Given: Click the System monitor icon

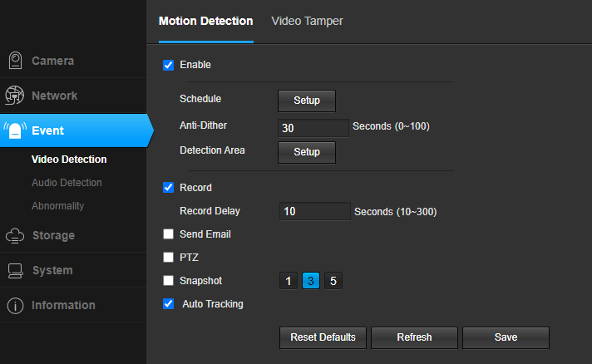Looking at the screenshot, I should (x=15, y=270).
